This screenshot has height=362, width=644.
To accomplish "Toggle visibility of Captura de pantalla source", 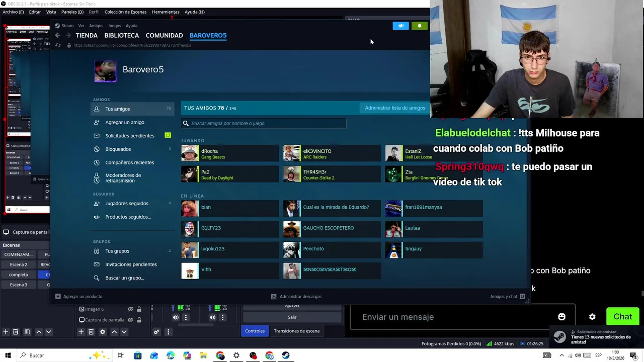I will coord(130,320).
